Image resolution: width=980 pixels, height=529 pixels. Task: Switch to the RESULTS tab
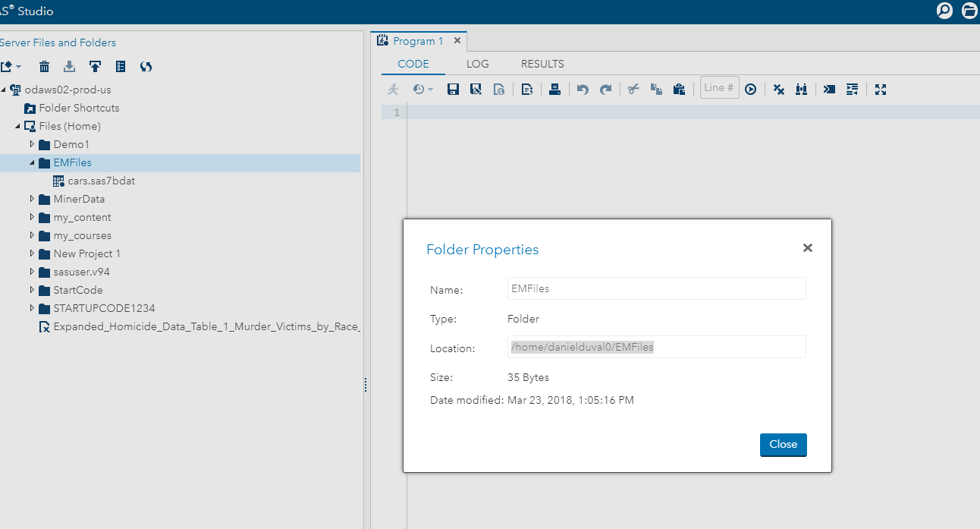click(x=542, y=64)
